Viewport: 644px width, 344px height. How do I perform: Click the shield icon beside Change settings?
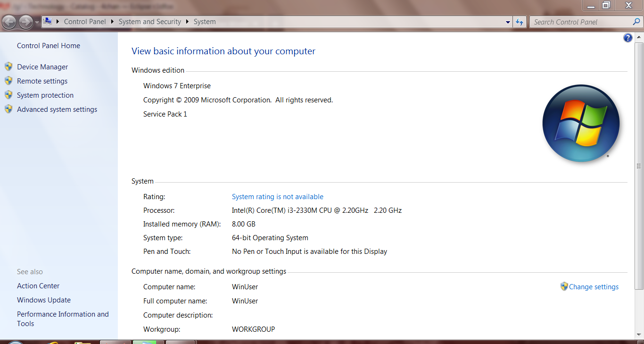pos(564,286)
